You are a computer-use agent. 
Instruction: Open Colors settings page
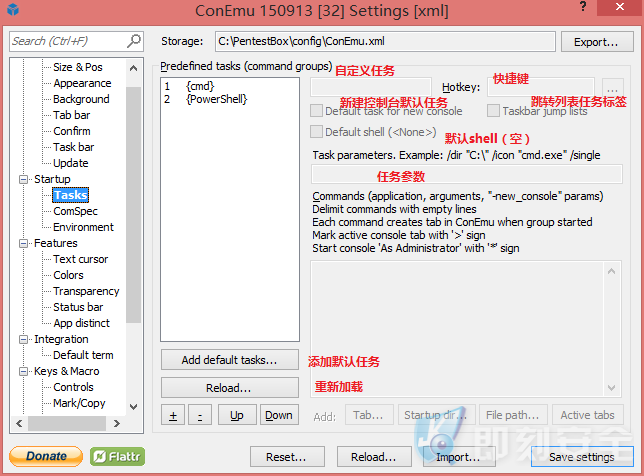point(68,275)
